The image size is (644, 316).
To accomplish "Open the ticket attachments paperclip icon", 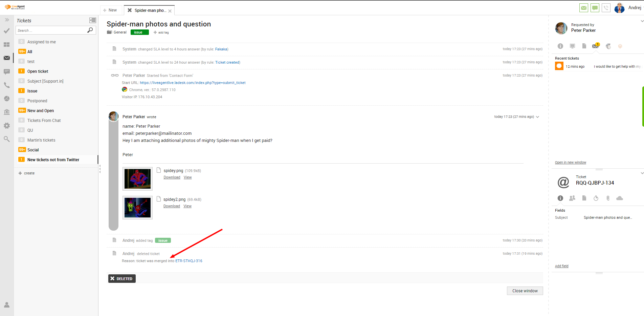I will point(608,198).
